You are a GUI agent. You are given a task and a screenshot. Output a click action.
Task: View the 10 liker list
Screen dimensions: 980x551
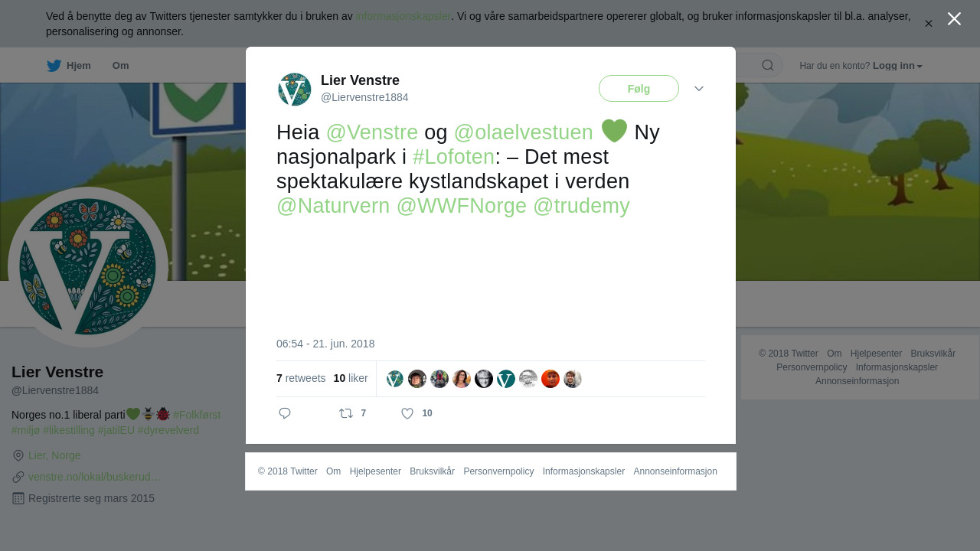[351, 378]
